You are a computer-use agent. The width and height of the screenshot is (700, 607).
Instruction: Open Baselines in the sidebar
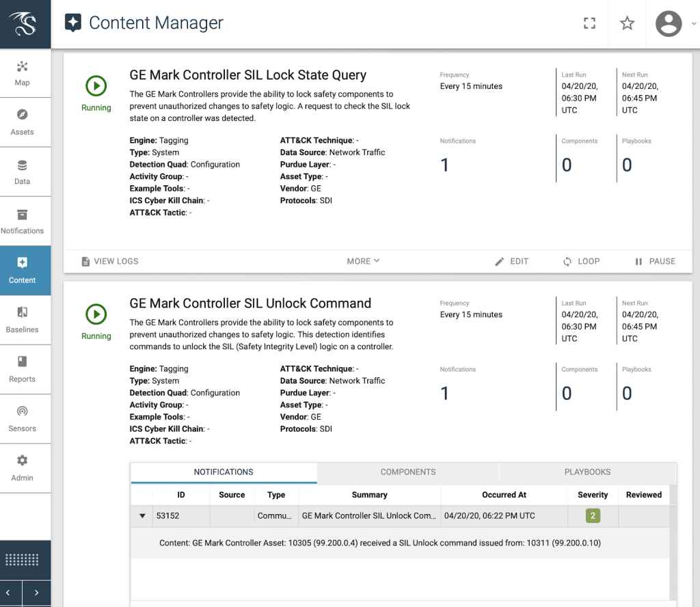(x=23, y=320)
